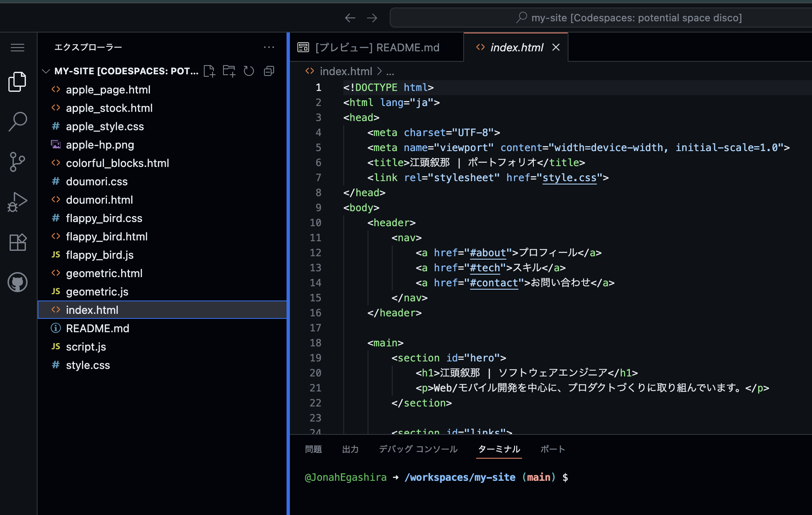
Task: Follow the style.css link in code
Action: [569, 178]
